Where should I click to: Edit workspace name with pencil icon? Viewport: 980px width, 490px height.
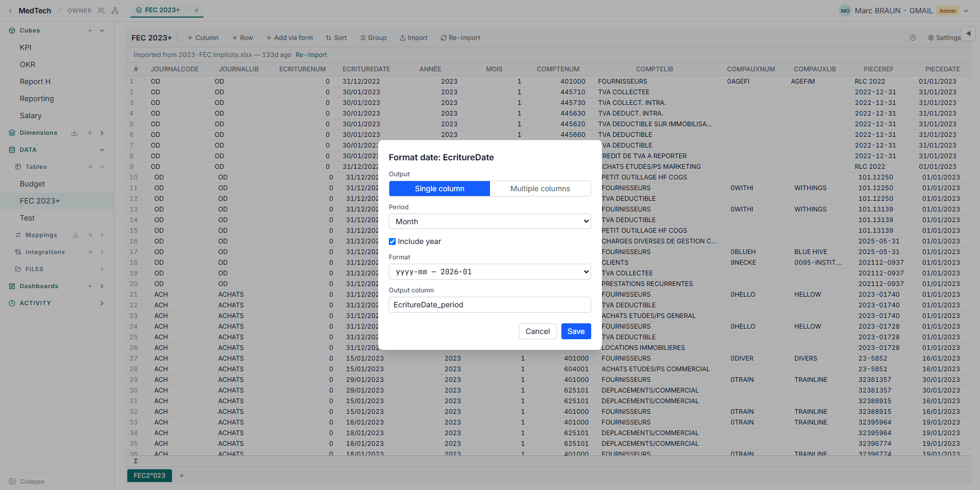pyautogui.click(x=60, y=11)
